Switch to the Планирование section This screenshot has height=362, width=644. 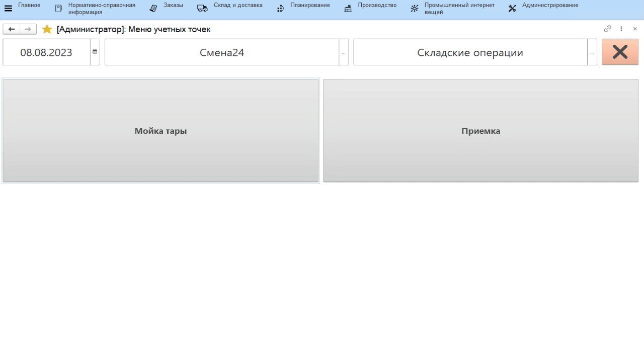pos(310,6)
